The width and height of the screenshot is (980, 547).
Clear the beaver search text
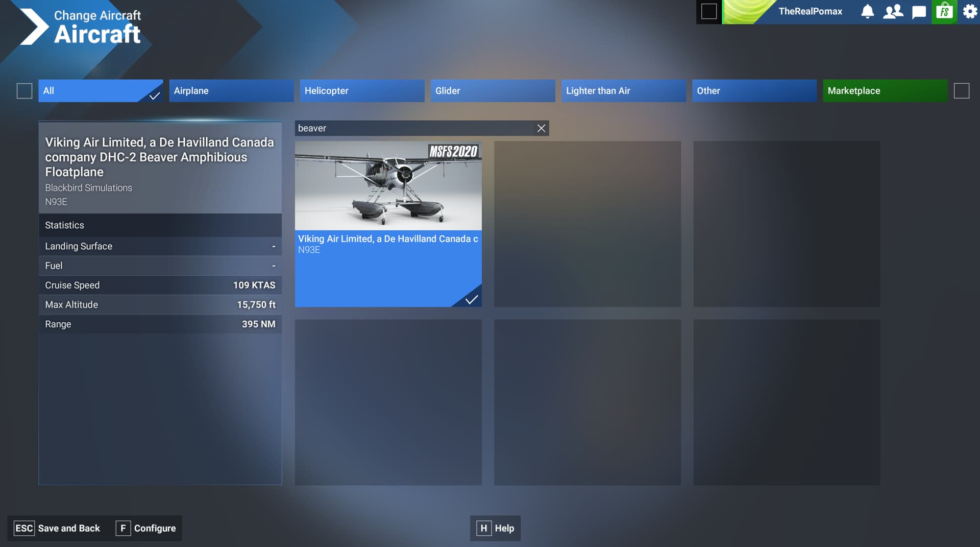[541, 128]
